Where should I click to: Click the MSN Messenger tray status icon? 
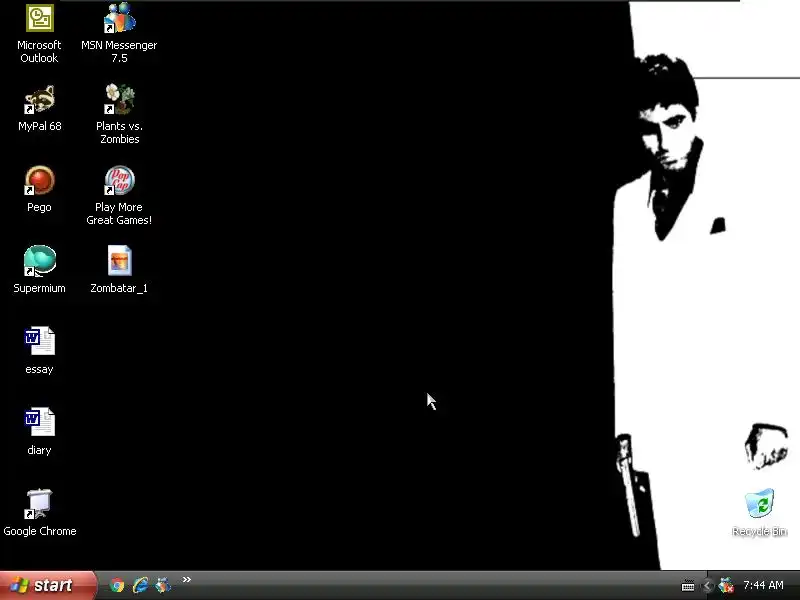(x=726, y=586)
